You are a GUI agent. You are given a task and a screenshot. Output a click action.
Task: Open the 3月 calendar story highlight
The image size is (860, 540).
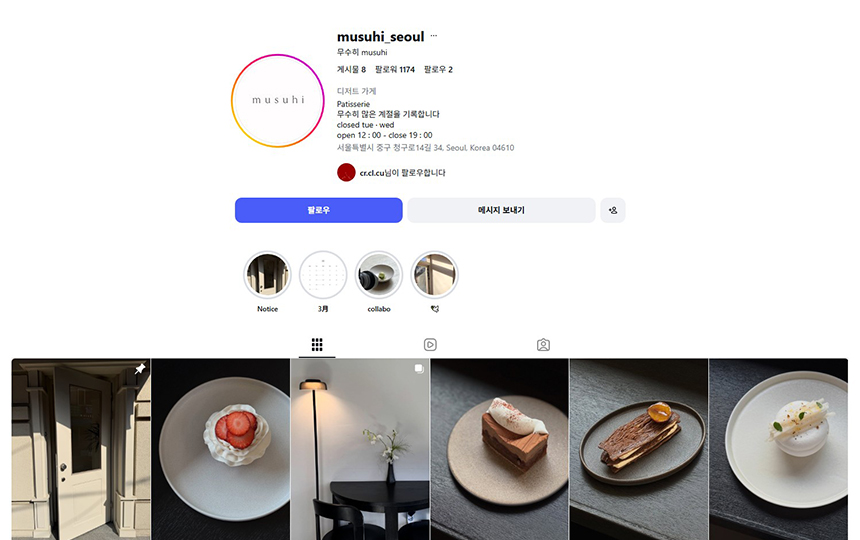(x=323, y=275)
